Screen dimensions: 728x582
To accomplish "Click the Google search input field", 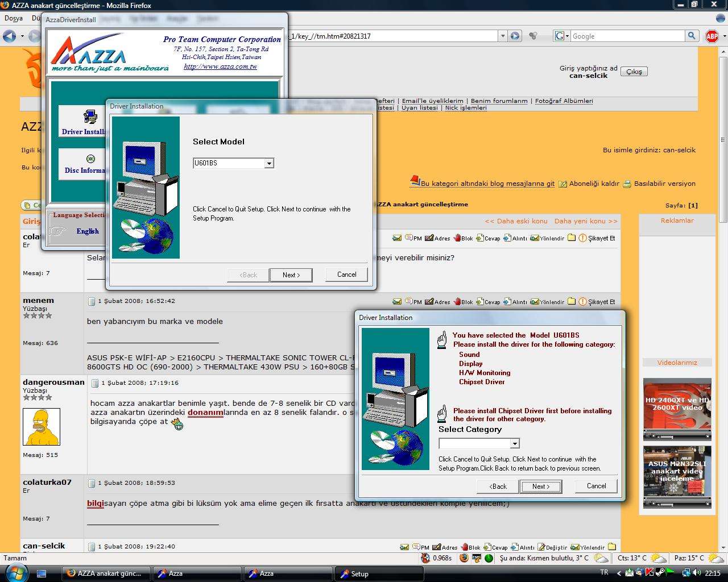I will tap(627, 36).
